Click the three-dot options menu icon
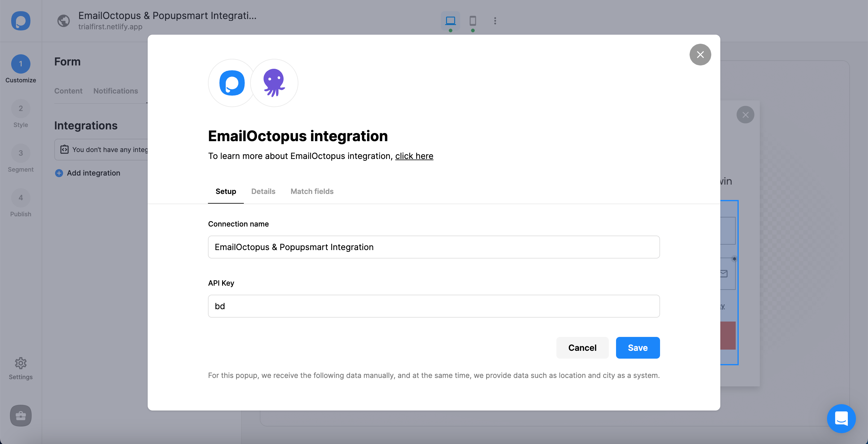Screen dimensions: 868x444 [x=495, y=21]
